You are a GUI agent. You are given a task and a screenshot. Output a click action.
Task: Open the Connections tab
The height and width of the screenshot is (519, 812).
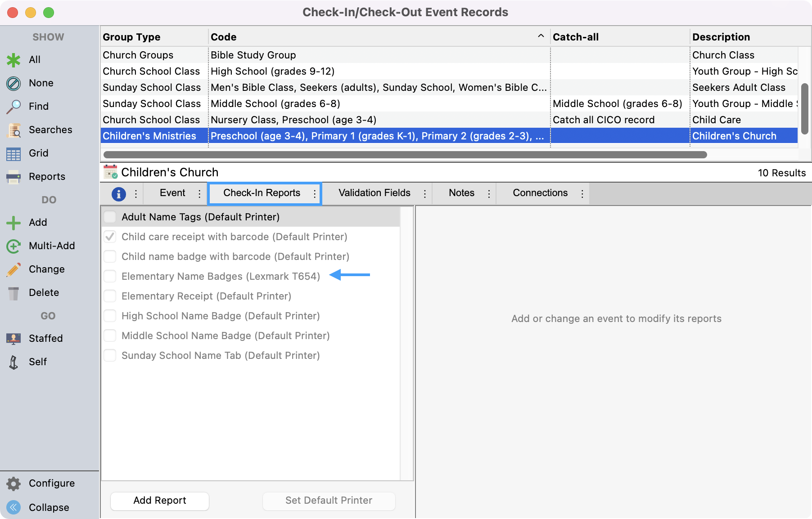tap(540, 193)
